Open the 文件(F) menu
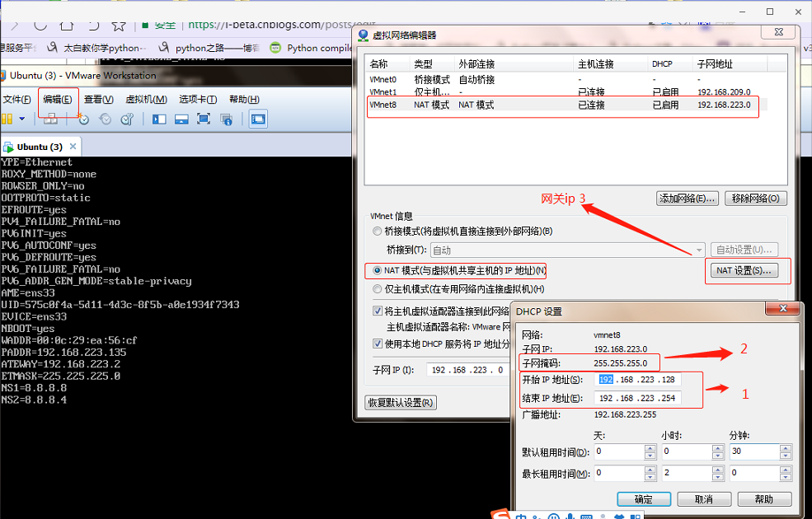Screen dimensions: 812x519 coord(16,100)
